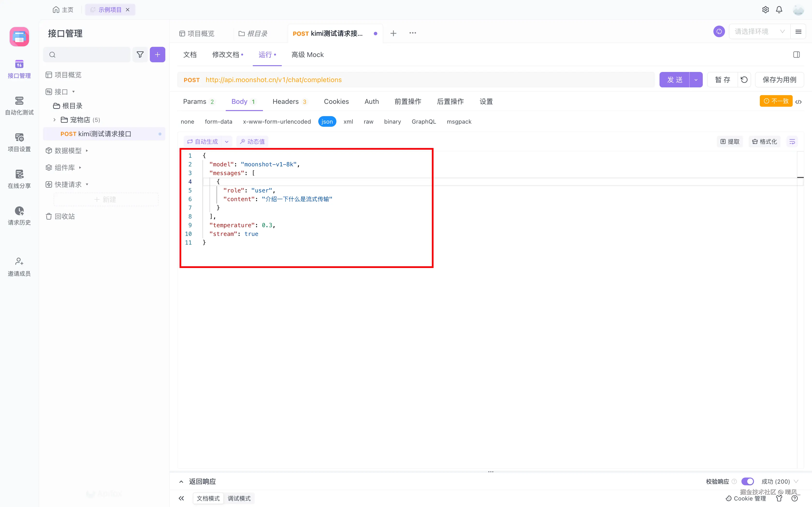
Task: Open the settings gear icon
Action: click(765, 10)
